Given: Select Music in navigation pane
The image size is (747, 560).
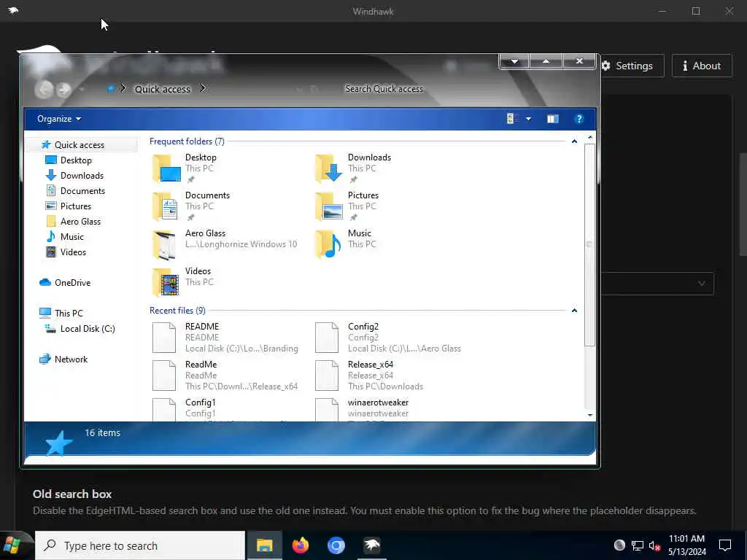Looking at the screenshot, I should click(x=72, y=236).
